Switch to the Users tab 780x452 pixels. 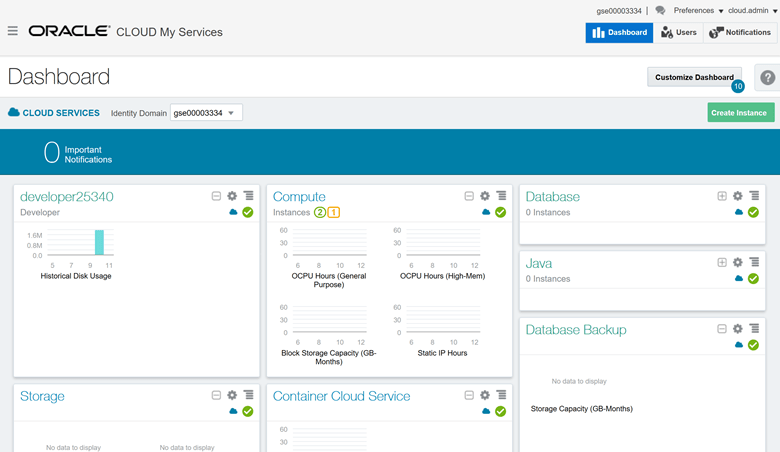tap(679, 32)
